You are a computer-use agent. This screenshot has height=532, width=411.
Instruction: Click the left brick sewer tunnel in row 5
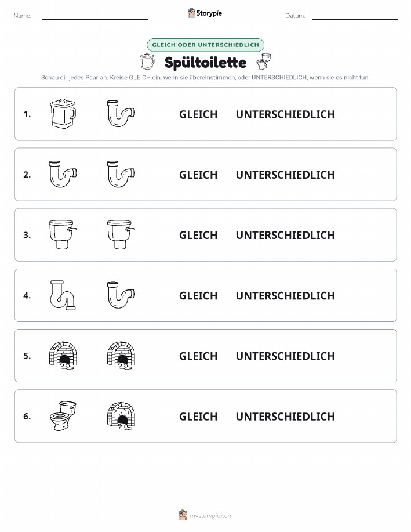click(63, 356)
